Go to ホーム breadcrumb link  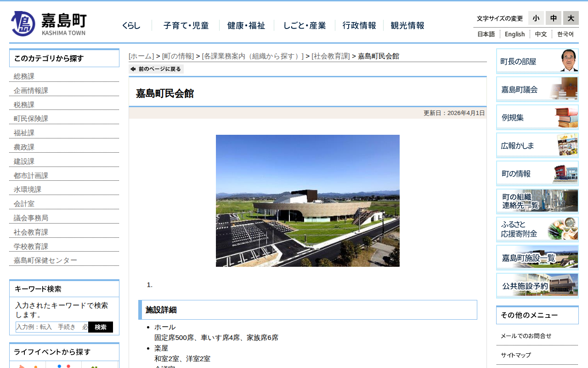[x=141, y=56]
